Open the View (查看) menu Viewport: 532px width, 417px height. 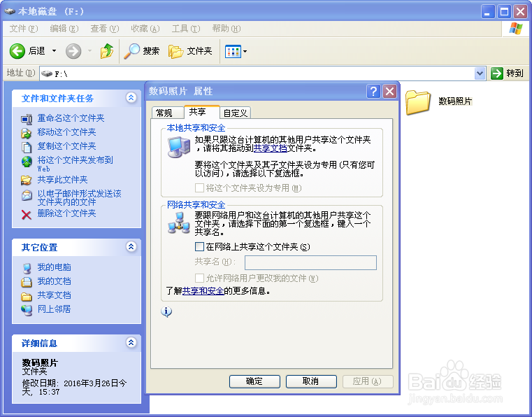pyautogui.click(x=104, y=29)
